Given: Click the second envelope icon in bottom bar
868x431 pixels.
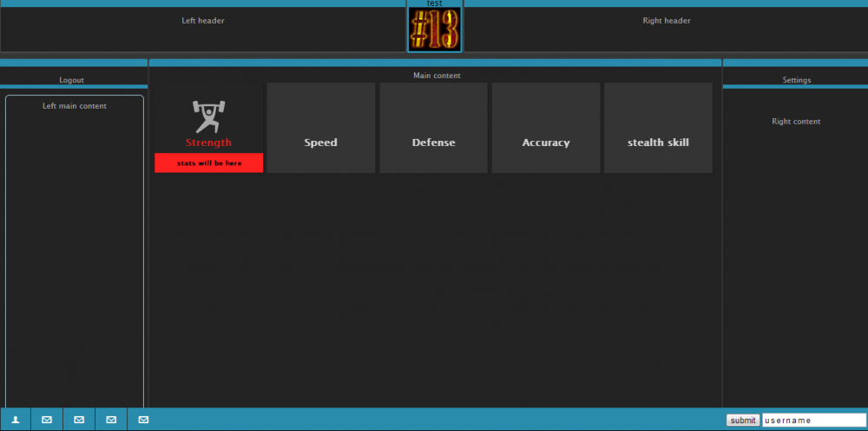Looking at the screenshot, I should 79,420.
